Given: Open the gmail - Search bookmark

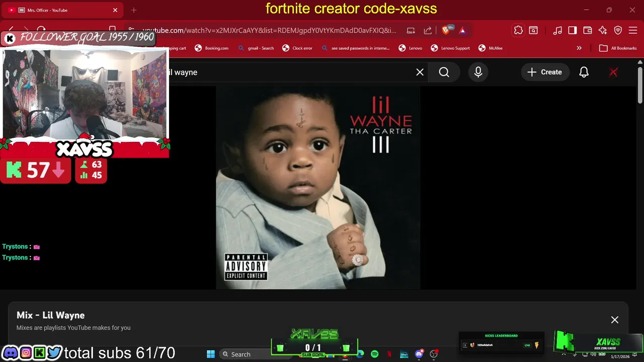Looking at the screenshot, I should coord(256,48).
